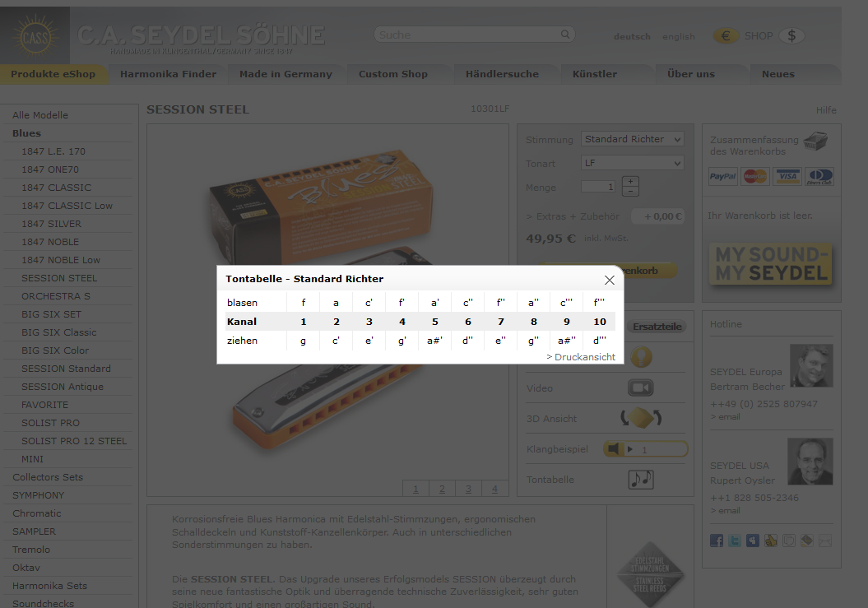
Task: Click the Edelstahl Stimmzungen badge
Action: coord(651,574)
